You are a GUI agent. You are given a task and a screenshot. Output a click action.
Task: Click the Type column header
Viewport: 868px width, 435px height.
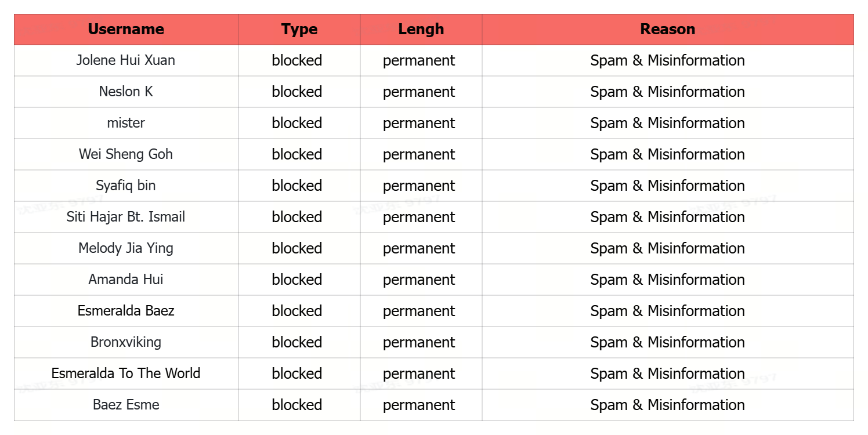click(x=299, y=29)
